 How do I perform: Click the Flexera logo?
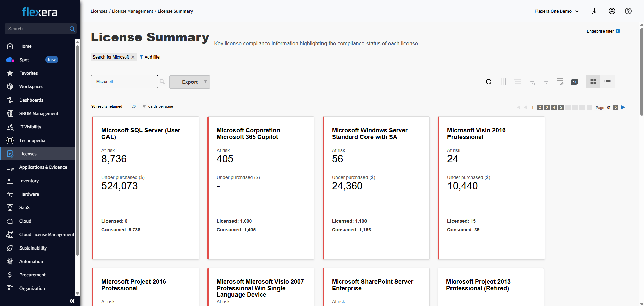click(40, 12)
